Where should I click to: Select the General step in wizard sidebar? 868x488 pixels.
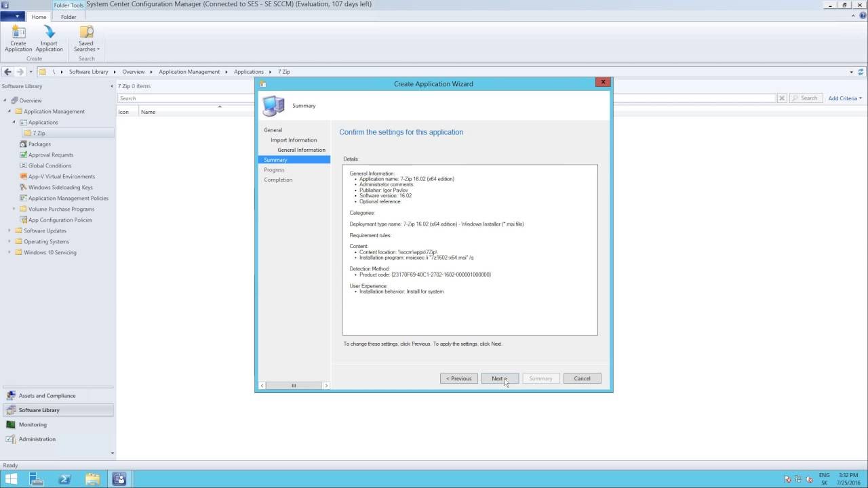(x=273, y=130)
